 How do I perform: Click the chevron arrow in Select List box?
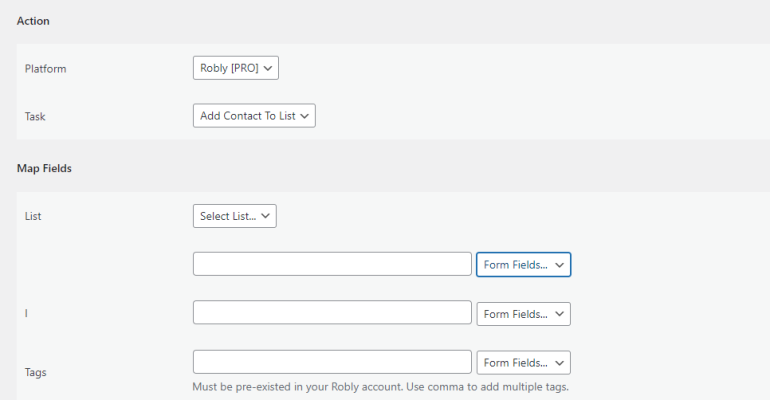click(x=266, y=216)
